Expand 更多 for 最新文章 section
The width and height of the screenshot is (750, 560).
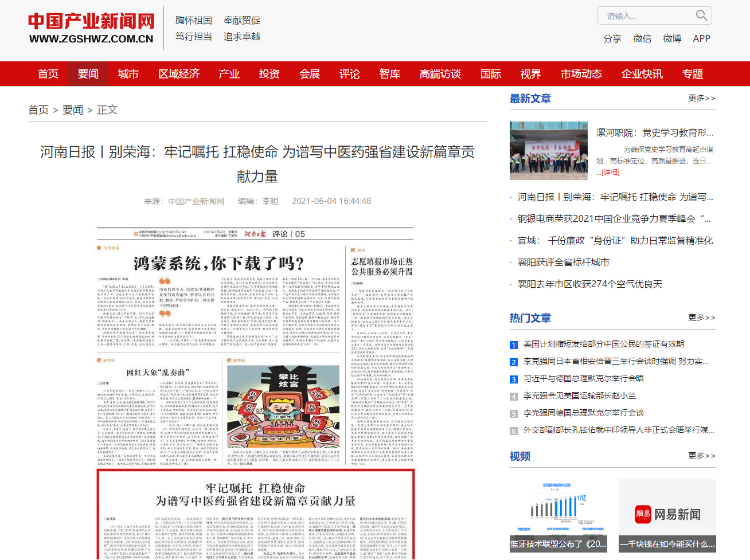[x=702, y=98]
